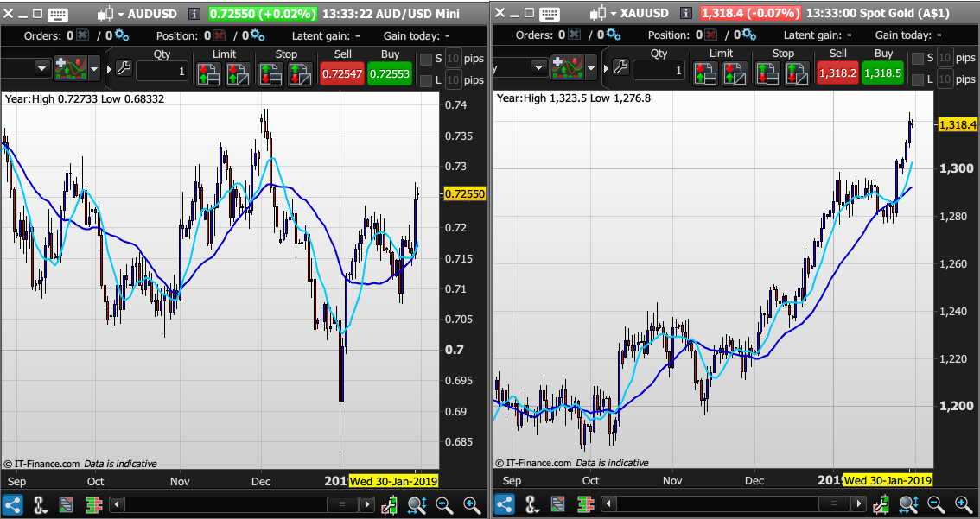Enable S pips checkbox in XAUUSD window
This screenshot has height=519, width=980.
point(918,58)
